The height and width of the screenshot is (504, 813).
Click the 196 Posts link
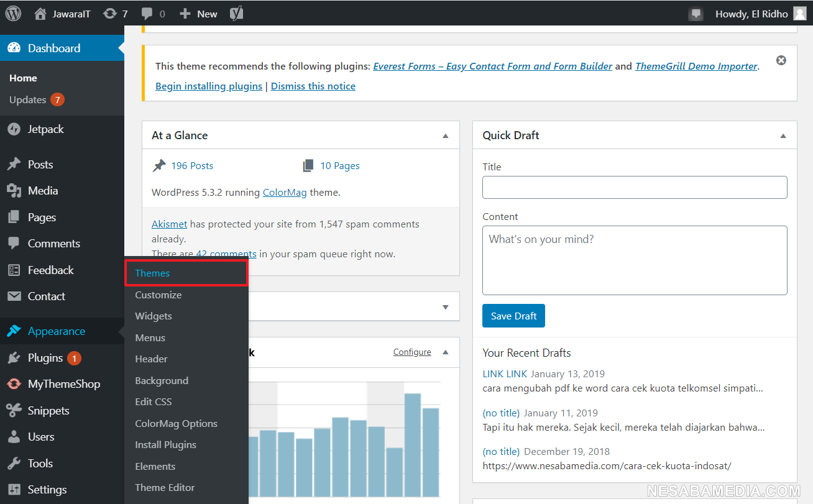pyautogui.click(x=192, y=166)
